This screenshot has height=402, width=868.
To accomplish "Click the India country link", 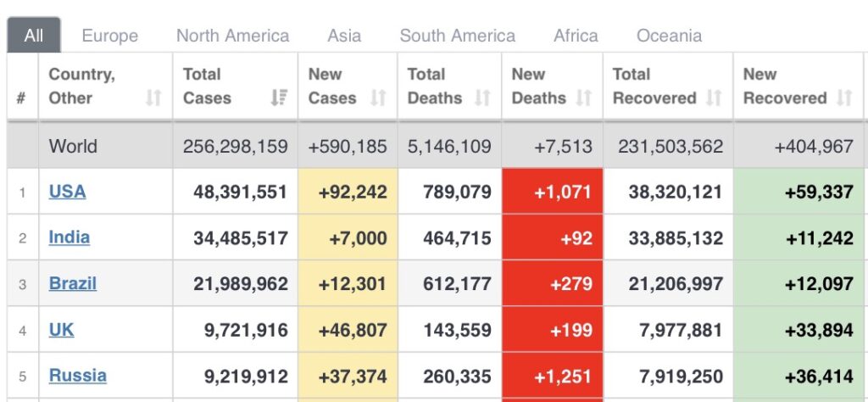I will (x=69, y=237).
